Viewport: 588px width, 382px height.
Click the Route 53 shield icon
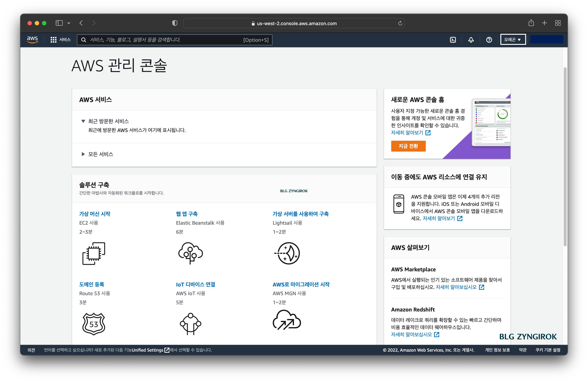point(93,324)
